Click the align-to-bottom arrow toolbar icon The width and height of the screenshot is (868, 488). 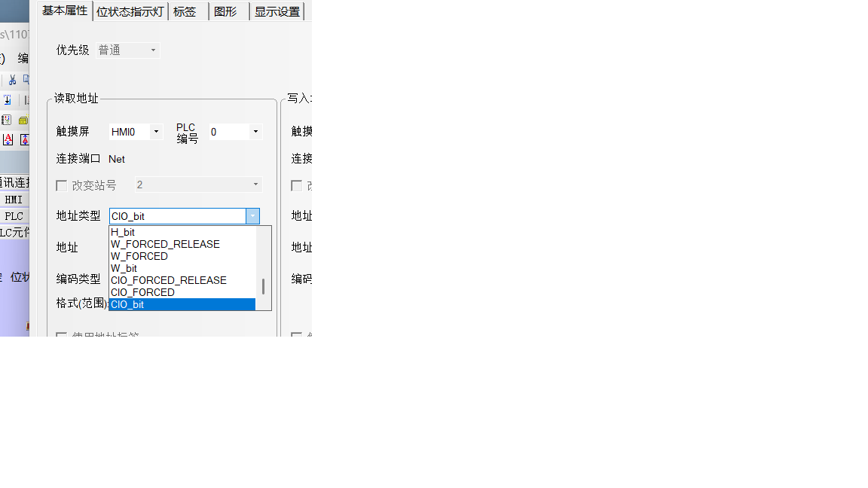click(x=7, y=99)
